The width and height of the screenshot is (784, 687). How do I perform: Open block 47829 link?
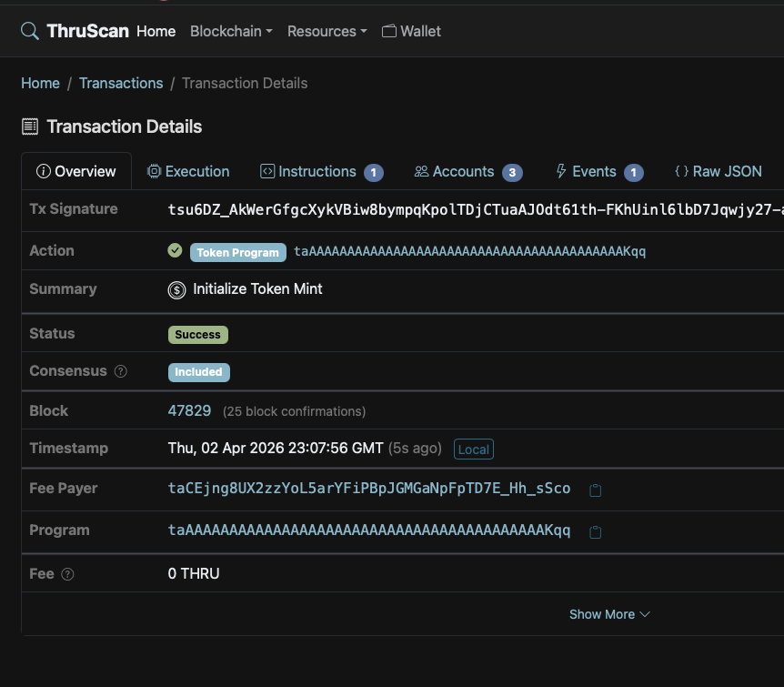189,410
